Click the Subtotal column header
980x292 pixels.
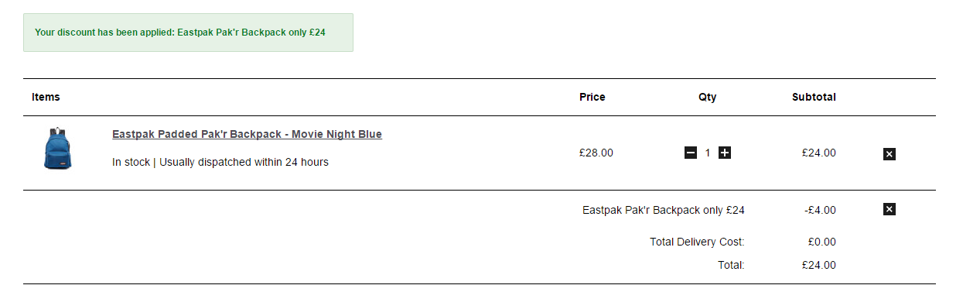[x=814, y=98]
